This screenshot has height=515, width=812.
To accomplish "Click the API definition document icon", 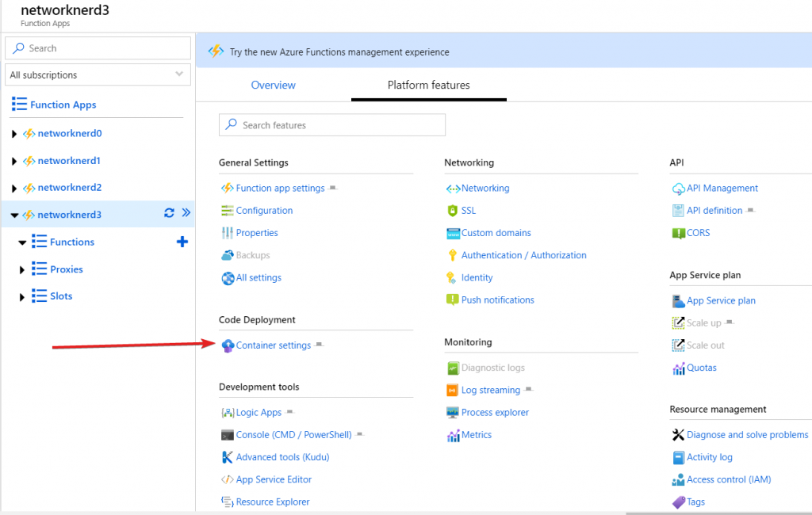I will pyautogui.click(x=678, y=211).
